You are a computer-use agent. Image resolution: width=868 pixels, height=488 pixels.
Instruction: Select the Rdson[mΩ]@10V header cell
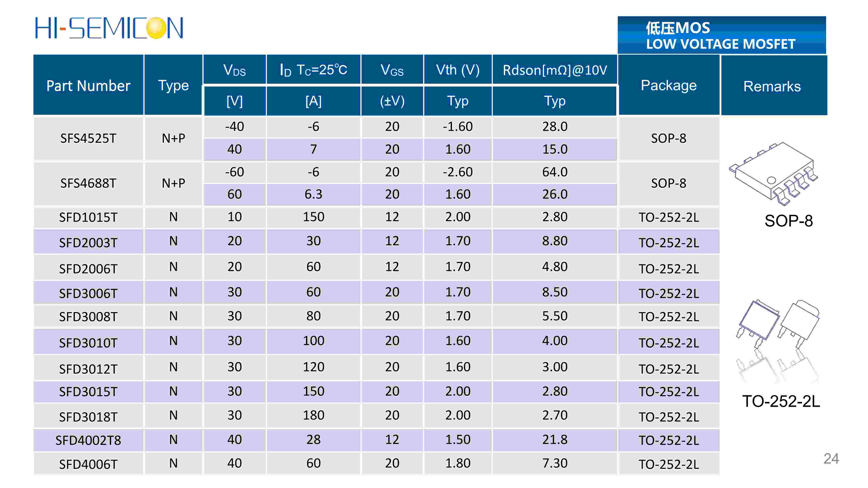click(555, 70)
